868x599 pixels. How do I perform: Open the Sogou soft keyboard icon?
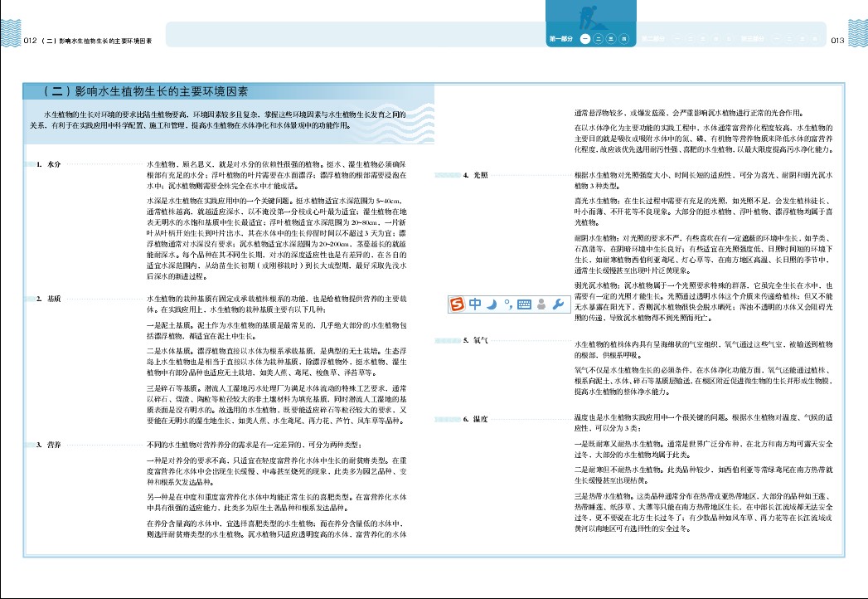click(524, 304)
